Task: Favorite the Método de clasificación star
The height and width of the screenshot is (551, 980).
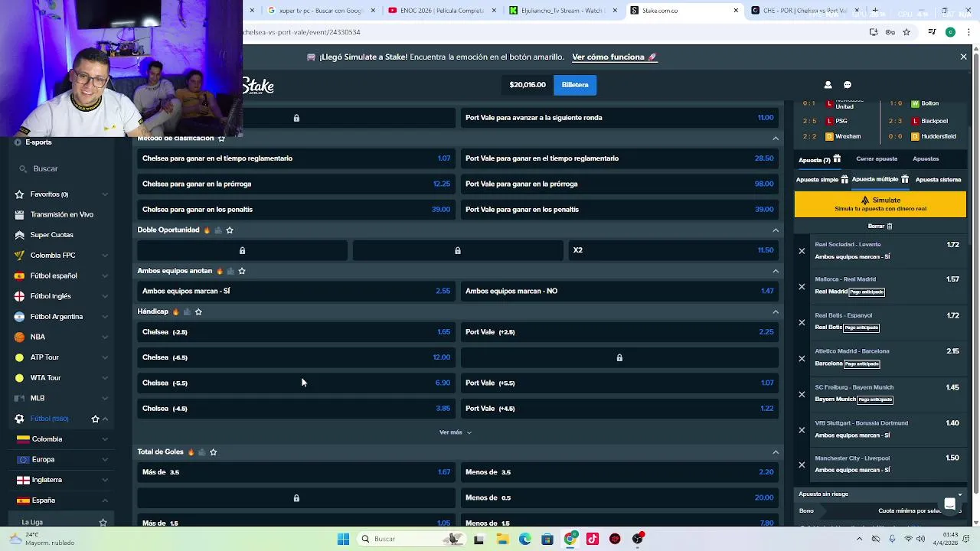Action: click(x=221, y=139)
